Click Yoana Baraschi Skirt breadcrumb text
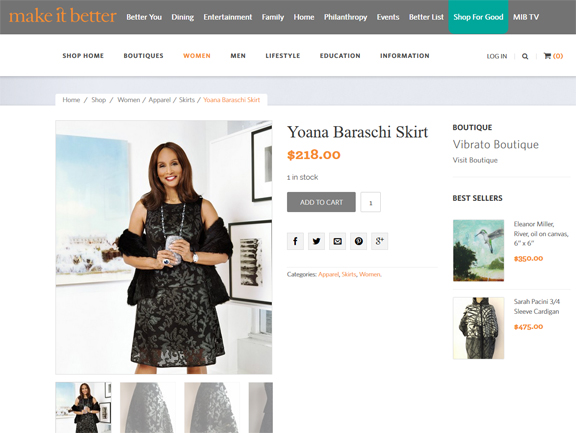The width and height of the screenshot is (576, 433). tap(231, 100)
